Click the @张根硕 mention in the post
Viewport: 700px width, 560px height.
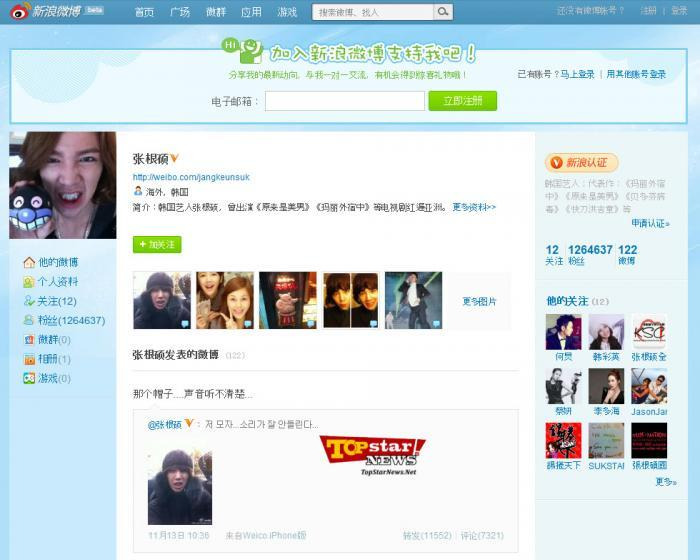164,424
